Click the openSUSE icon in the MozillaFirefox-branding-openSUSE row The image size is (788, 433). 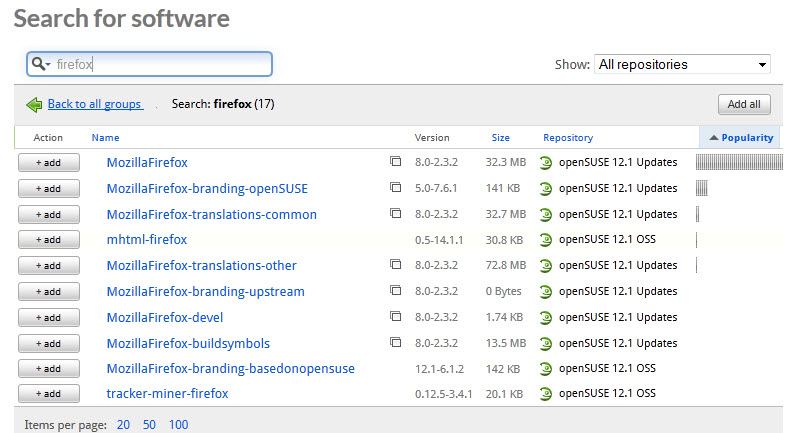click(x=546, y=189)
